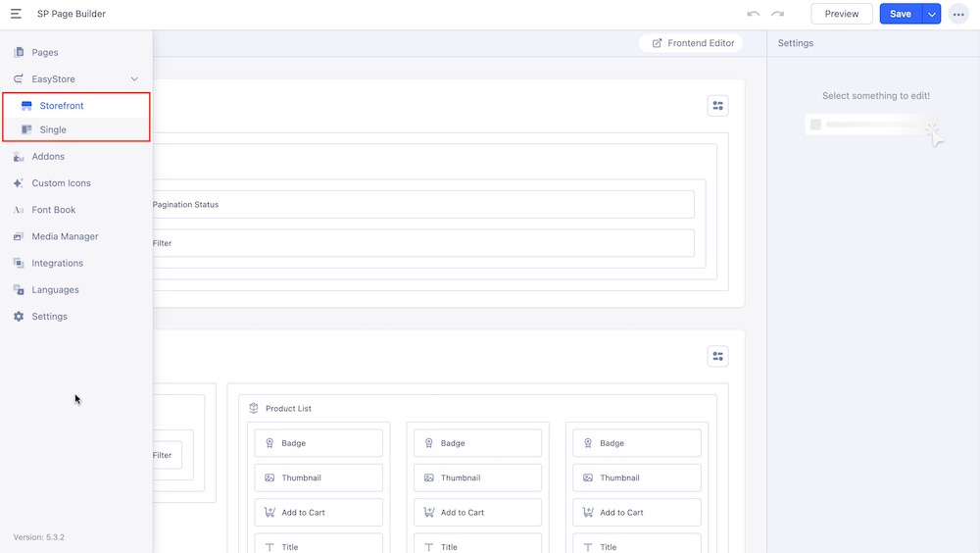Viewport: 980px width, 553px height.
Task: Select the Pagination Status addon block
Action: (x=421, y=205)
